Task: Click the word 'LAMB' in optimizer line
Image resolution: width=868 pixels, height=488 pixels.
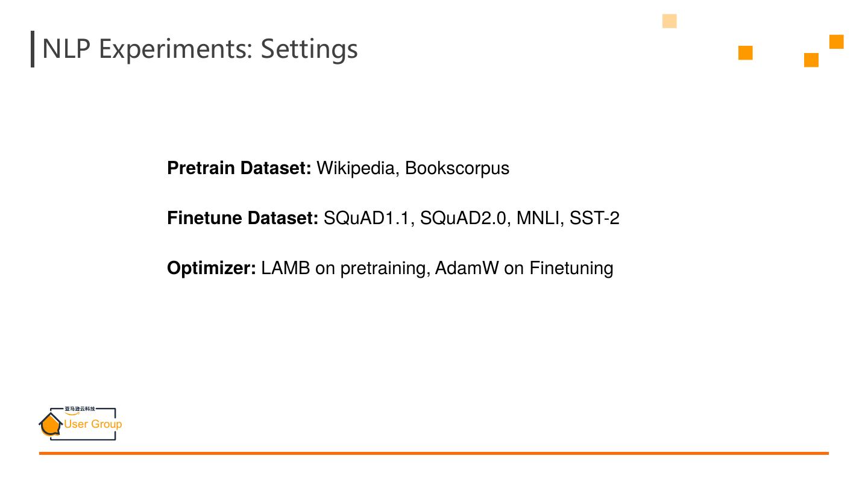Action: click(x=285, y=268)
